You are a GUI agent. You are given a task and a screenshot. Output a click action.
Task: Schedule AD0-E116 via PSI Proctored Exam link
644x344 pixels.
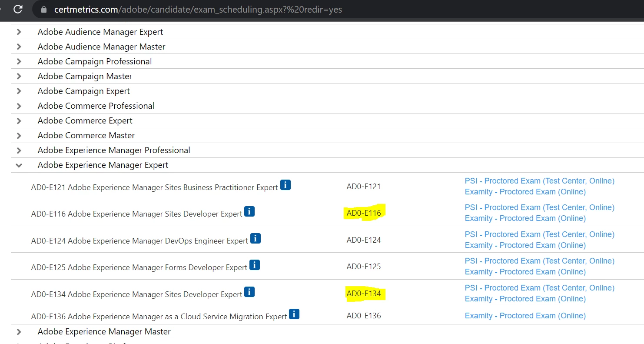click(x=540, y=207)
